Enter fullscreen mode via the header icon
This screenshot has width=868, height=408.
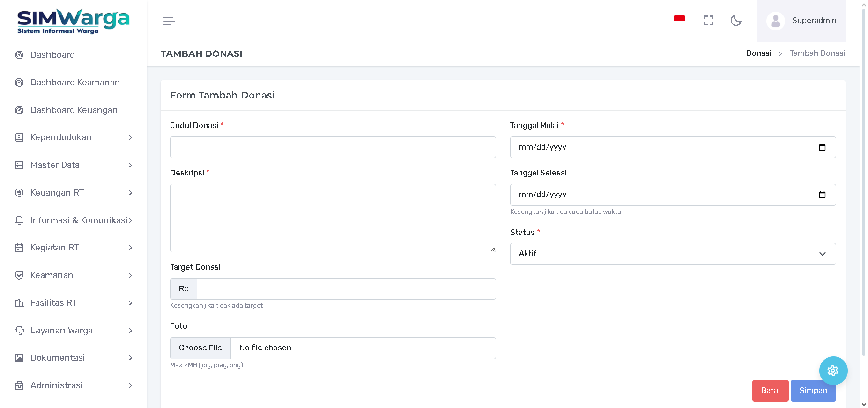click(708, 21)
